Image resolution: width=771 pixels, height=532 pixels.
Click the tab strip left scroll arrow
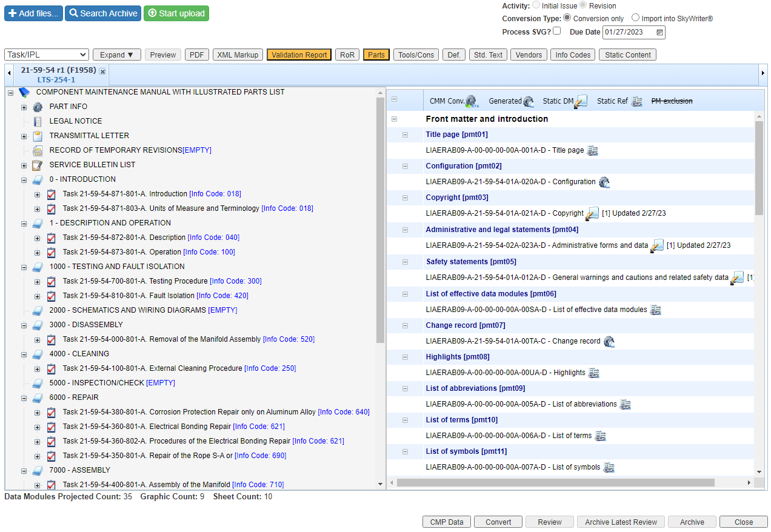[x=9, y=73]
